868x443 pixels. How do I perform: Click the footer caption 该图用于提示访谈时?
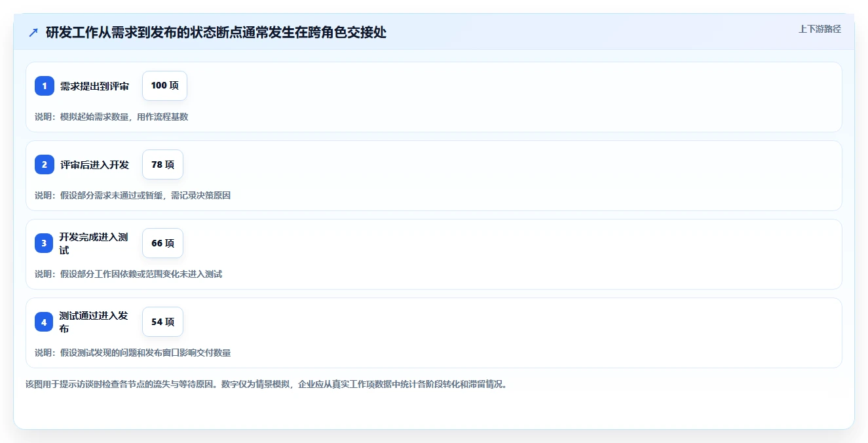(266, 384)
